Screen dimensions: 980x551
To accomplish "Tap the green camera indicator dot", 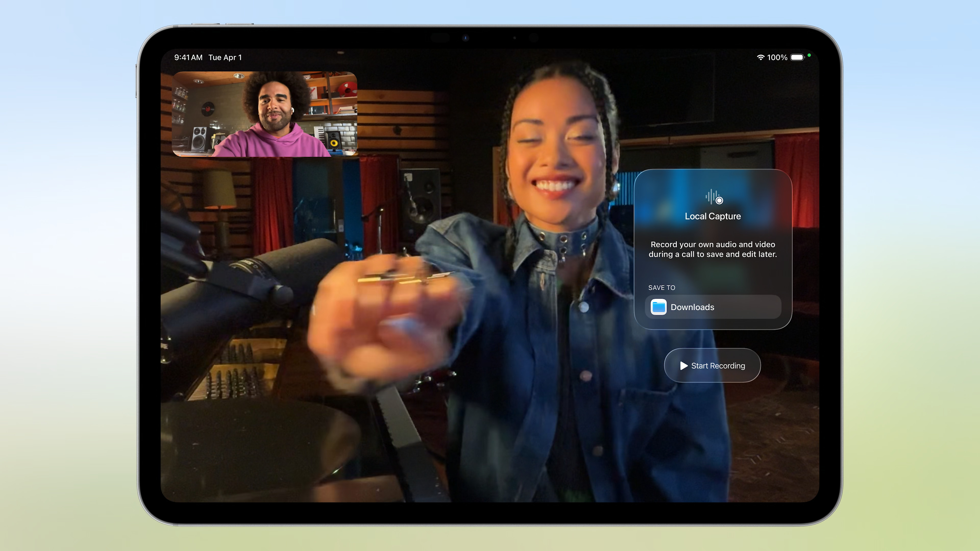I will 809,55.
